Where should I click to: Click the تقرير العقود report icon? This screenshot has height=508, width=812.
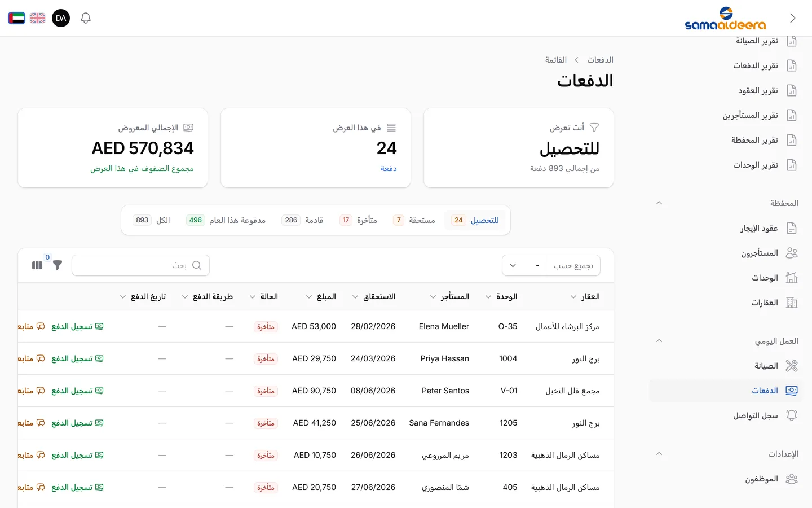[x=792, y=90]
